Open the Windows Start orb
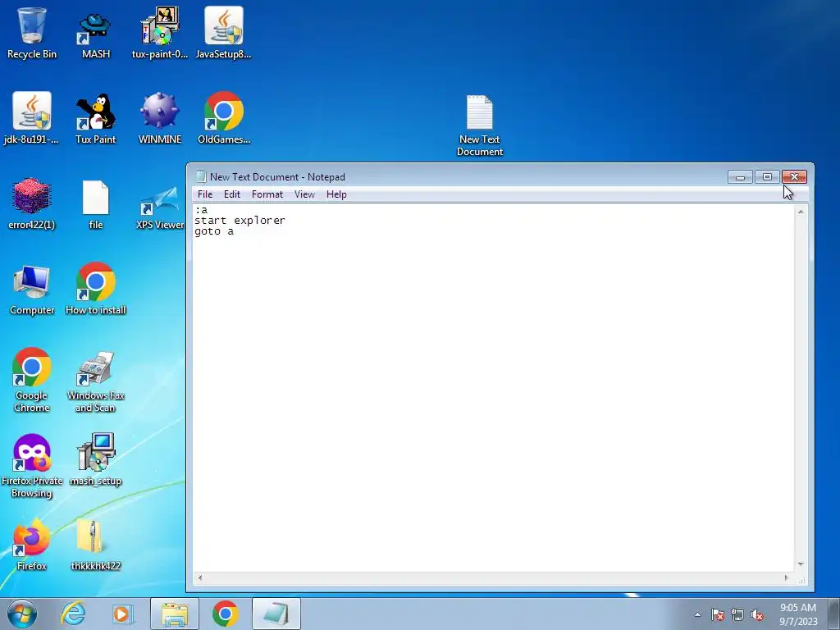Image resolution: width=840 pixels, height=630 pixels. [22, 614]
